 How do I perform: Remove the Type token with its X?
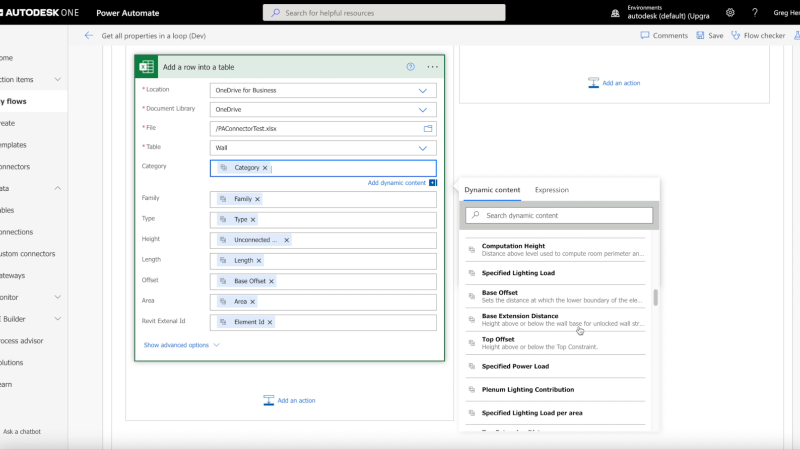(253, 219)
